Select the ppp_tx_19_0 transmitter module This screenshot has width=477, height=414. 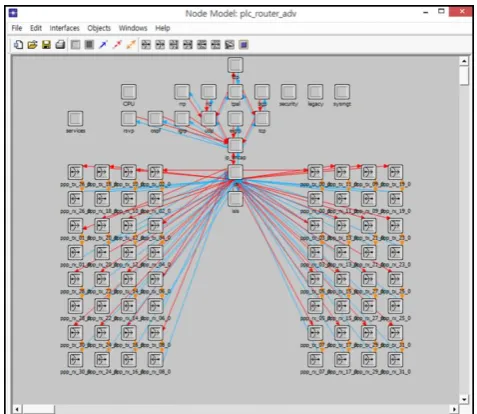tap(395, 172)
